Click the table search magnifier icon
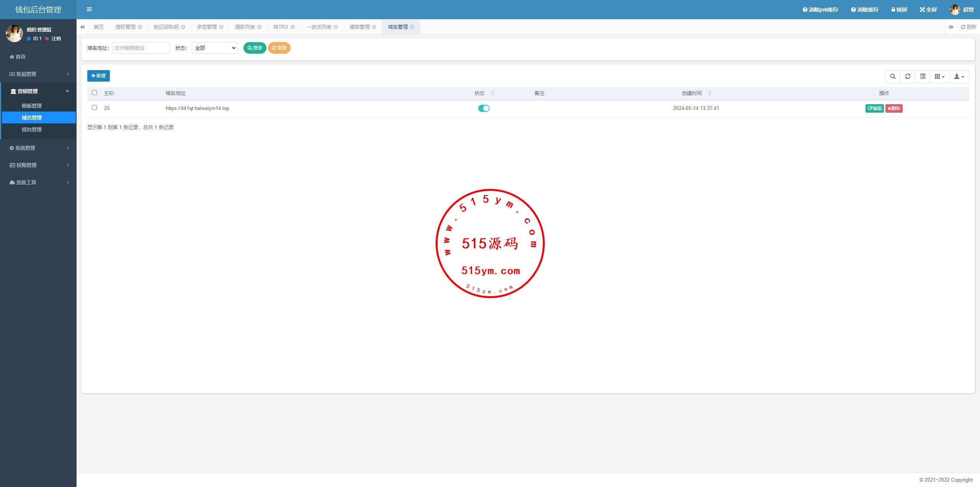This screenshot has width=980, height=487. (893, 76)
